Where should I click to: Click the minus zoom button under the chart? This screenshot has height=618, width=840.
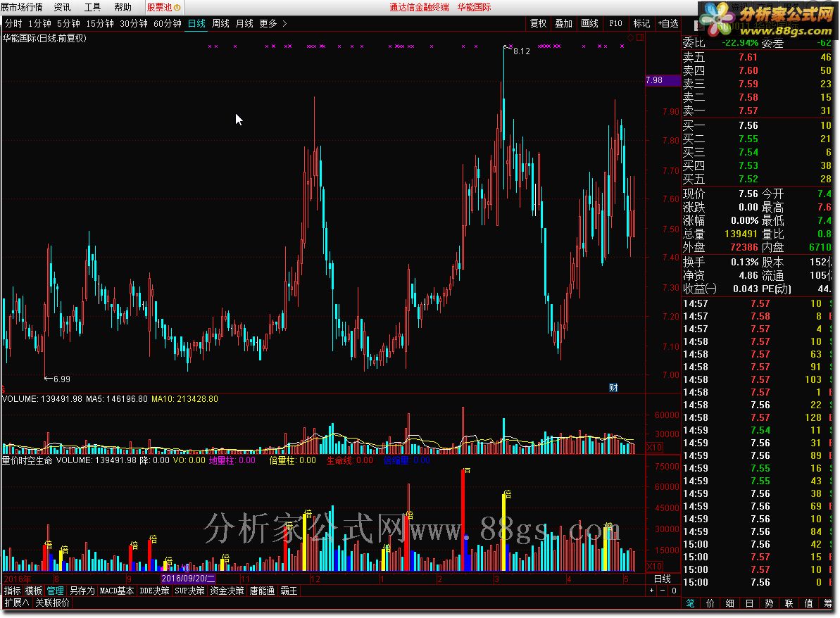[x=663, y=591]
